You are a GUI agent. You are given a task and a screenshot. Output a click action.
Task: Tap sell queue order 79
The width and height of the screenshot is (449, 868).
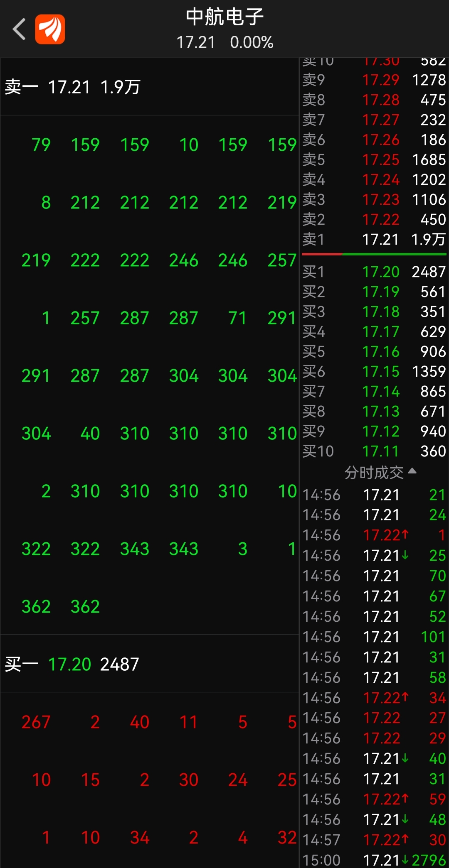[41, 145]
